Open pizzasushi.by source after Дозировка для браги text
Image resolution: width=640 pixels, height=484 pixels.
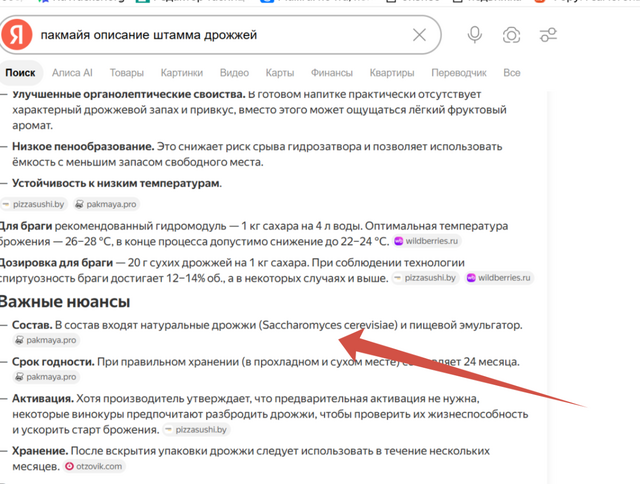pyautogui.click(x=425, y=278)
